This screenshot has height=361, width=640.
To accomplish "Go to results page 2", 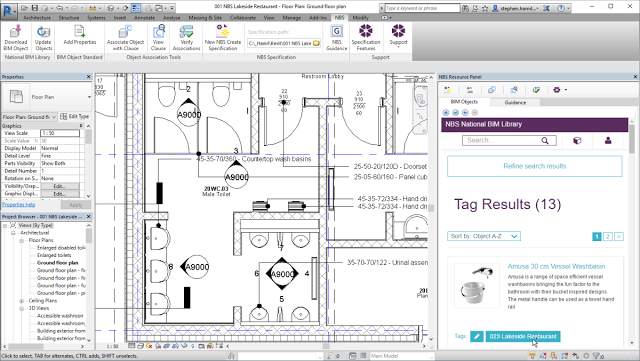I will coord(607,236).
